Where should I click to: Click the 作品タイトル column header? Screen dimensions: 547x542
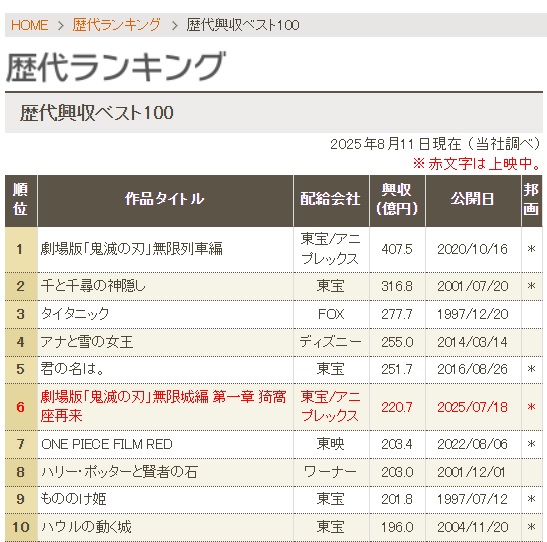[165, 201]
